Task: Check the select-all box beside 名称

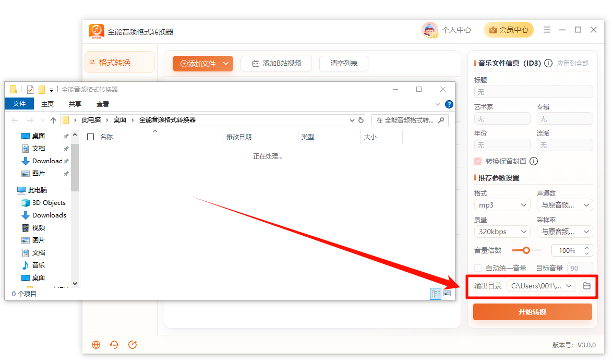Action: click(91, 137)
